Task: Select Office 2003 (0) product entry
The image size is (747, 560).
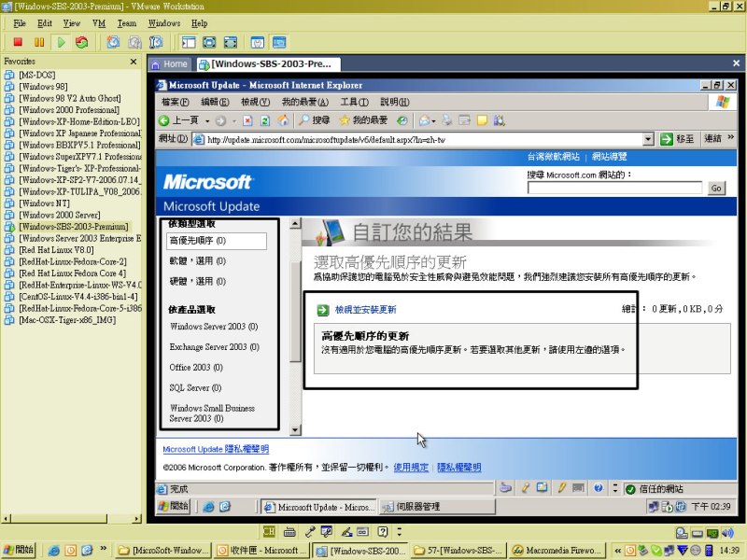Action: pyautogui.click(x=196, y=367)
